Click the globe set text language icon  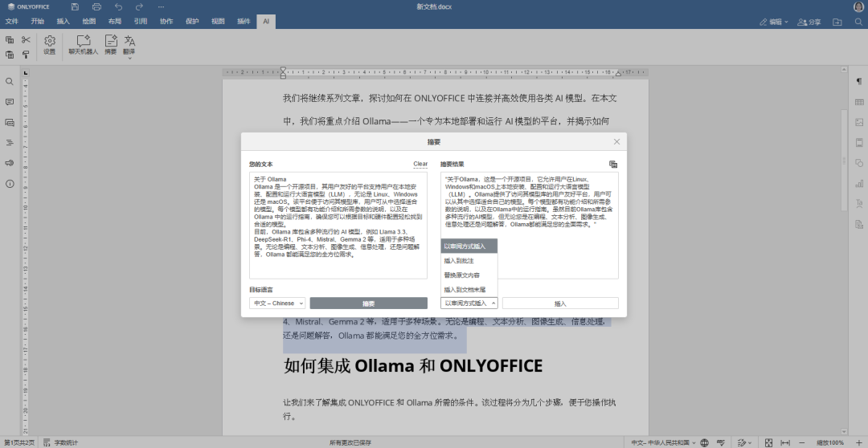[704, 442]
